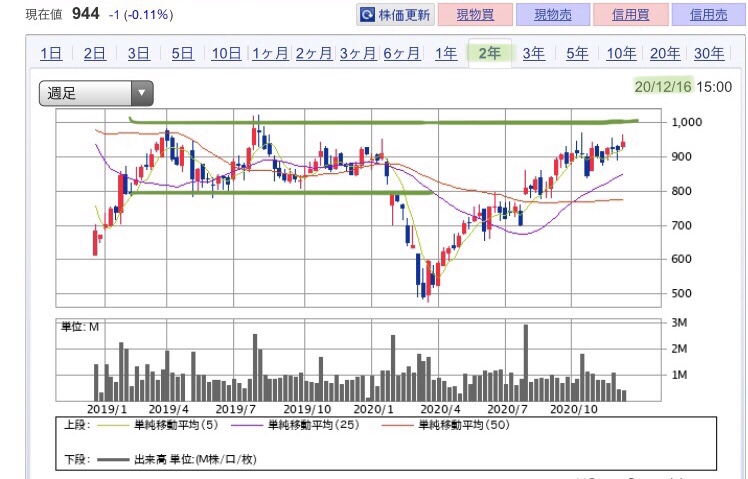Open the 信用売 order button

709,15
